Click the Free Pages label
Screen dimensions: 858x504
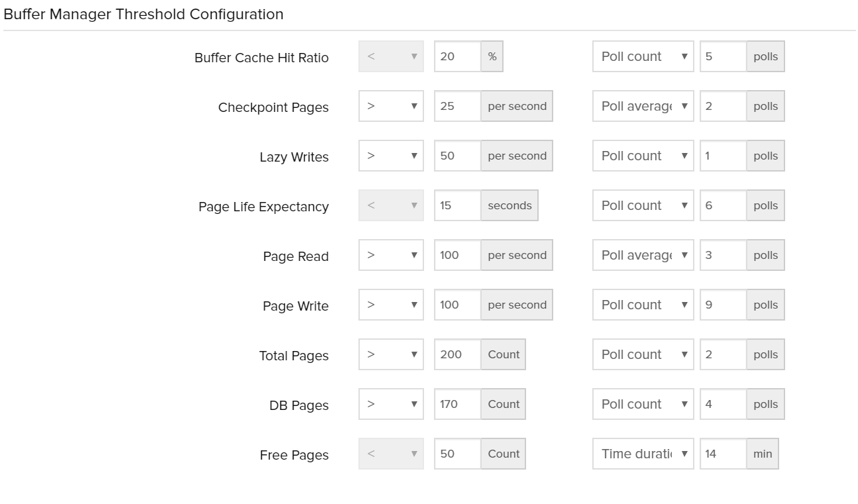pyautogui.click(x=294, y=455)
